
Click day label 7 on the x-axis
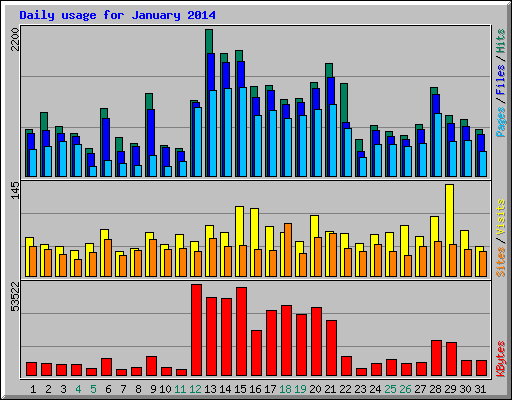click(x=123, y=389)
